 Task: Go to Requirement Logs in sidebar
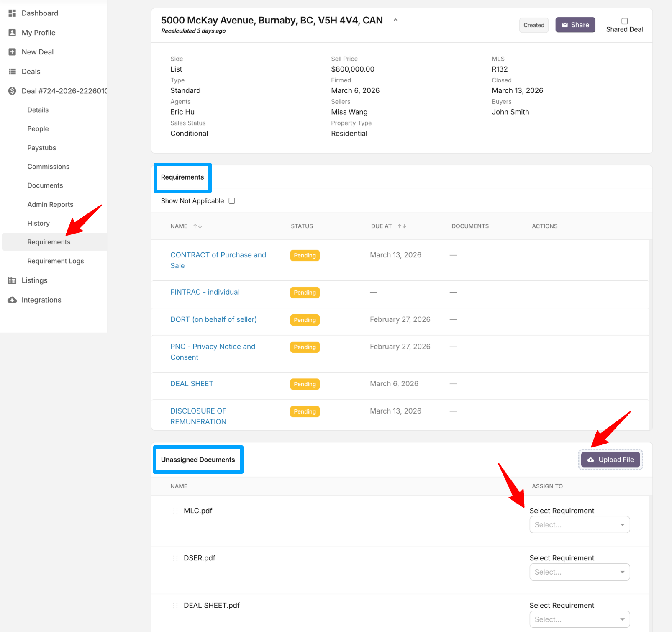pyautogui.click(x=56, y=261)
